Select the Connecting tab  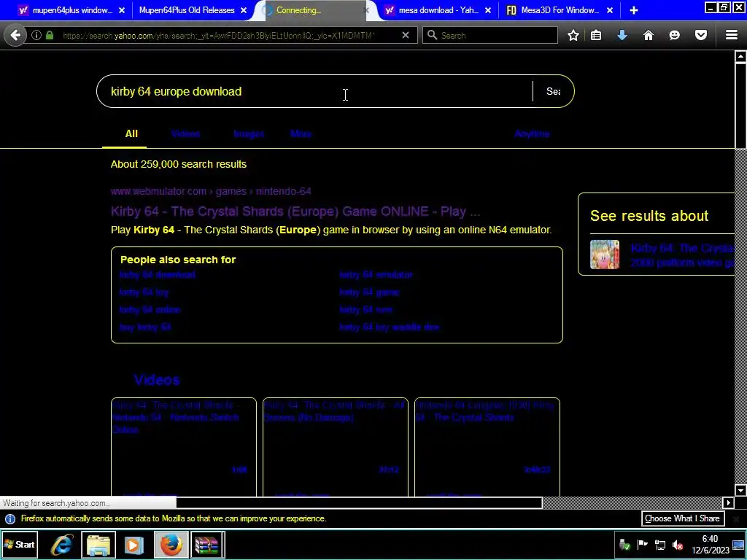click(x=315, y=10)
